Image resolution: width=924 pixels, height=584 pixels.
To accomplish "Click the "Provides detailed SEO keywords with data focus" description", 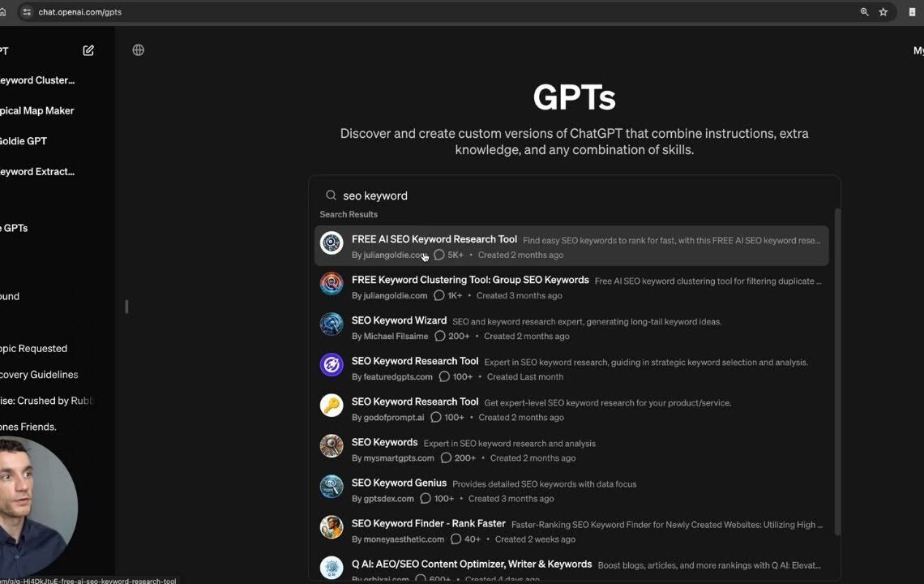I will pyautogui.click(x=545, y=484).
